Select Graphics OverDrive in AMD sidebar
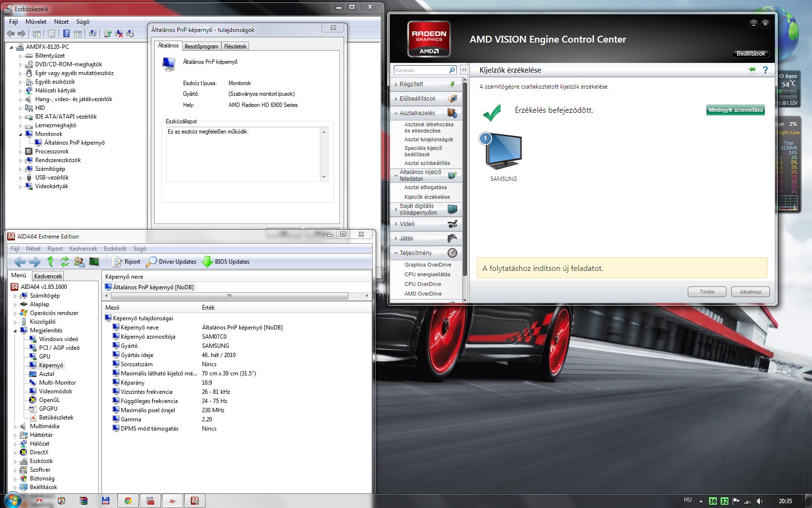Image resolution: width=812 pixels, height=508 pixels. pyautogui.click(x=428, y=265)
